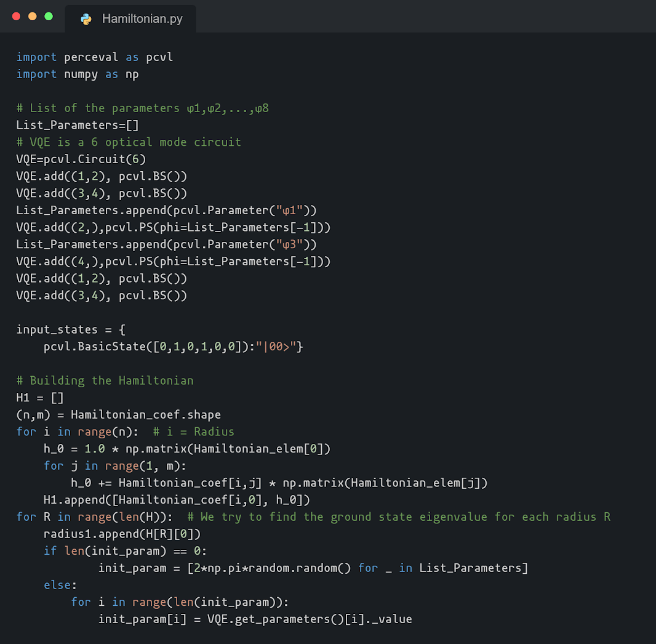Click the 'H1.append' line
This screenshot has width=656, height=644.
click(x=177, y=499)
